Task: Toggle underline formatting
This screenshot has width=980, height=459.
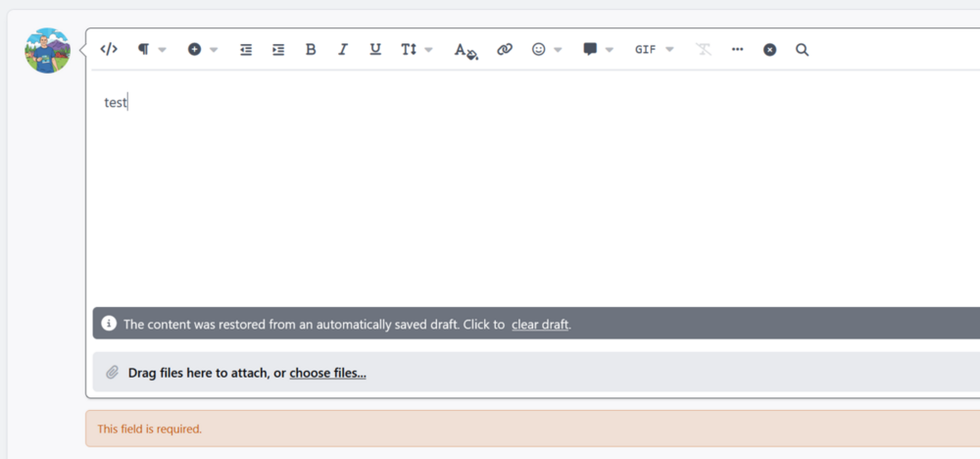Action: pos(375,49)
